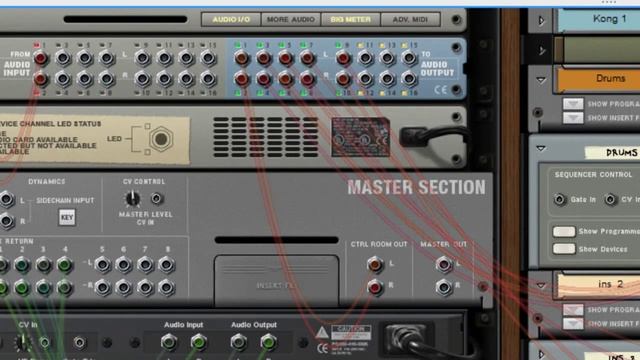Image resolution: width=640 pixels, height=360 pixels.
Task: Click Audio Output jack 9
Action: [343, 58]
